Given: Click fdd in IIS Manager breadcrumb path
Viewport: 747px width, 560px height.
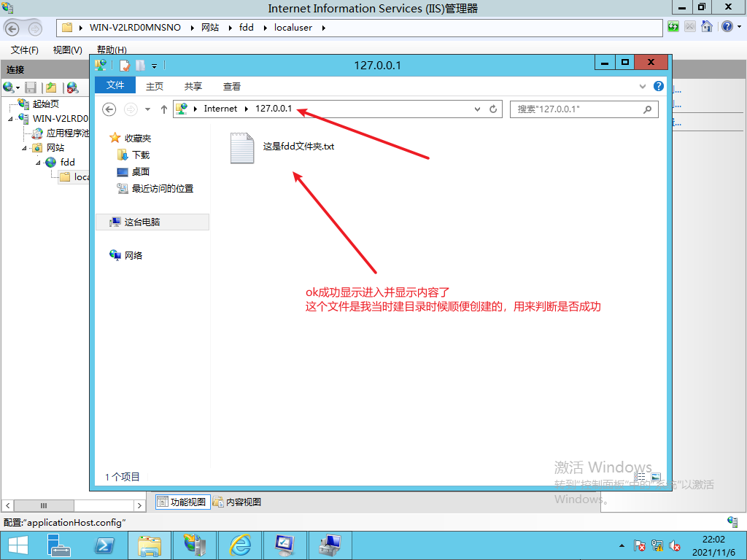Looking at the screenshot, I should click(x=247, y=28).
